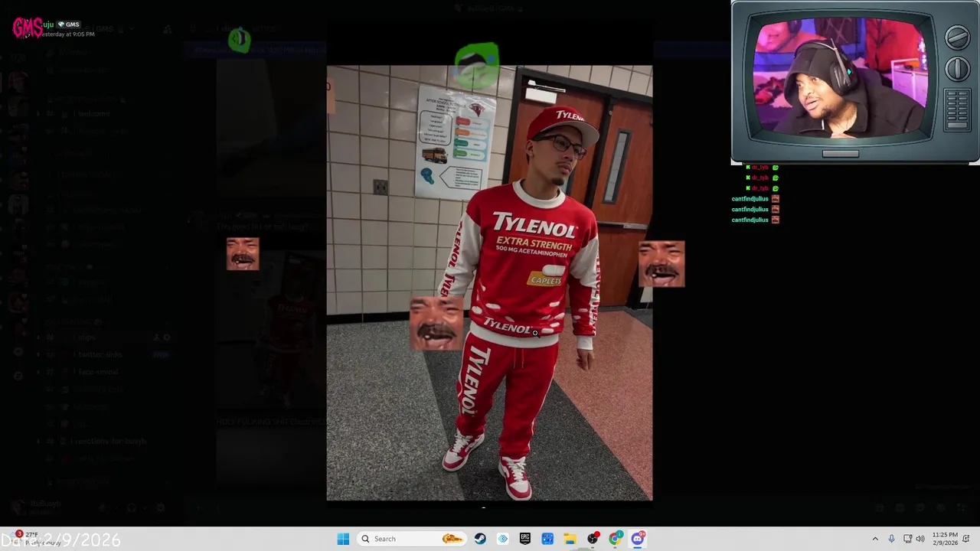Open Discord user settings gear
This screenshot has height=551, width=980.
tap(161, 507)
